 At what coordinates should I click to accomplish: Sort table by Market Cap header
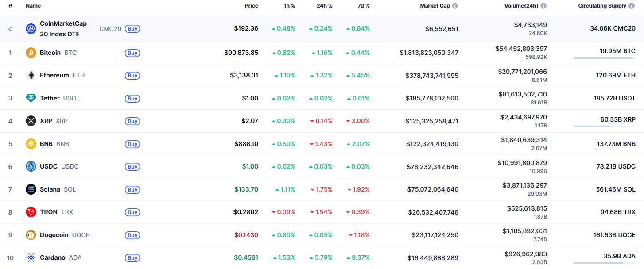click(x=435, y=6)
